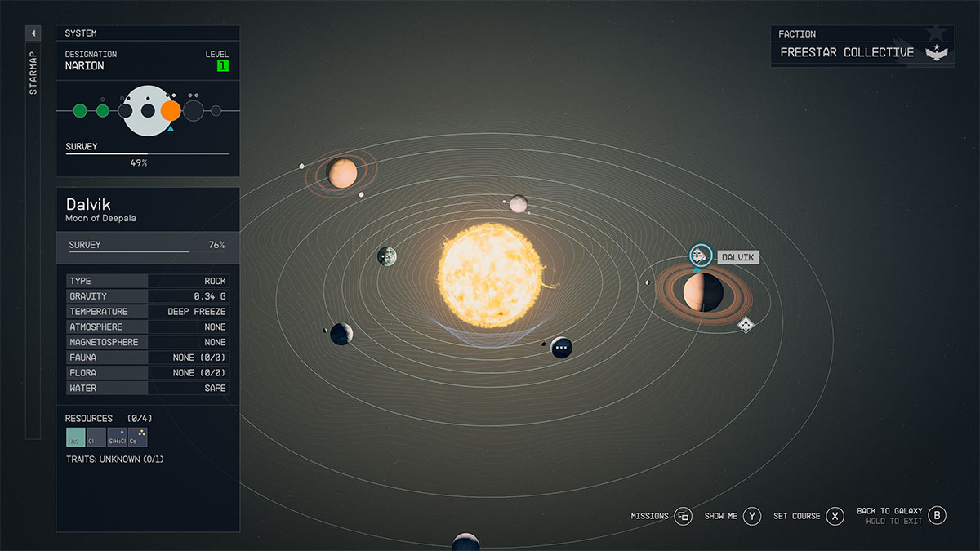
Task: Click the Freestar Collective faction emblem
Action: pos(936,51)
